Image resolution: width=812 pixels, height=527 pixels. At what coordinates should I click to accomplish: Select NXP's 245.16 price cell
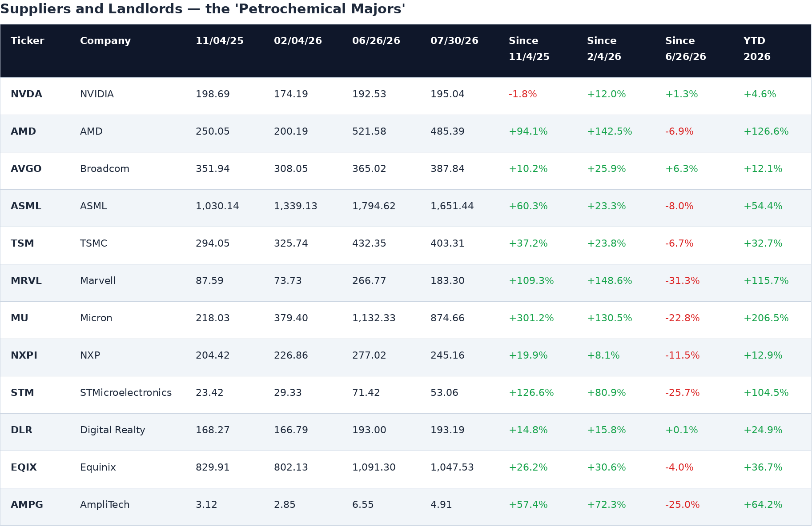click(x=447, y=355)
